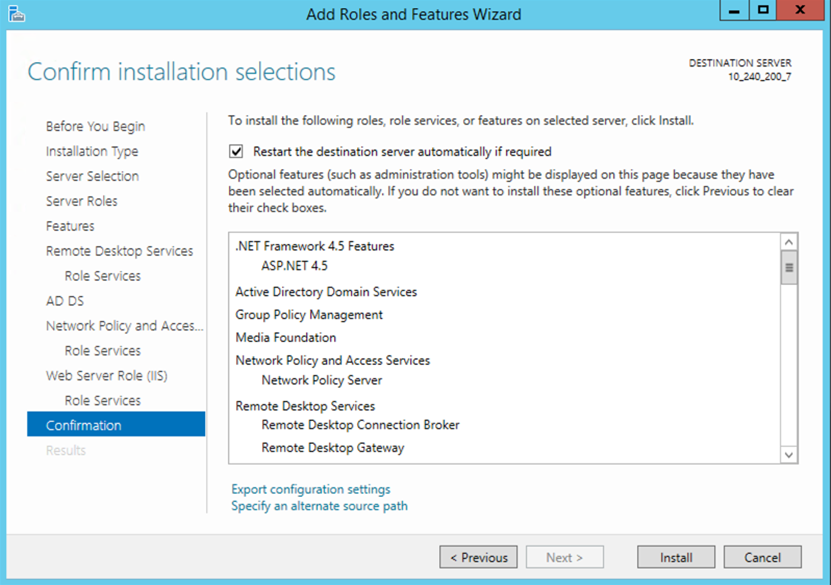Viewport: 831px width, 585px height.
Task: Toggle automatic restart of destination server checkbox
Action: tap(237, 152)
